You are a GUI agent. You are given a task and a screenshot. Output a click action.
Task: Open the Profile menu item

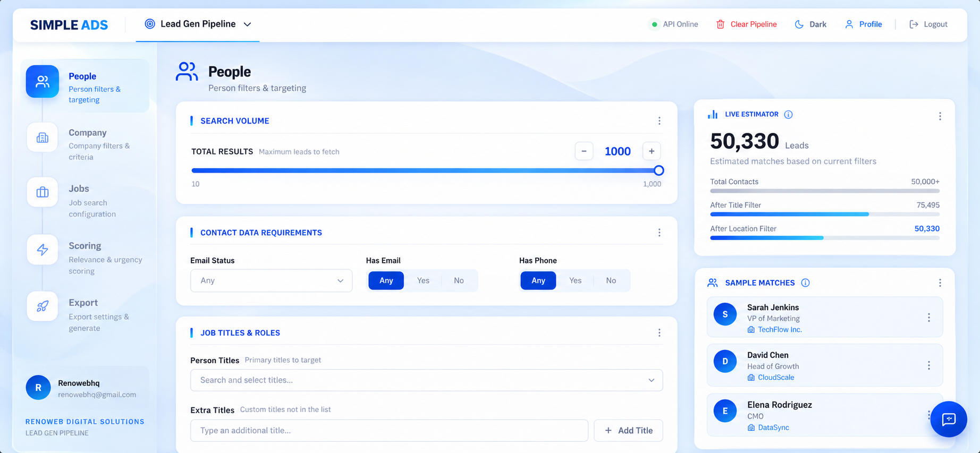click(x=863, y=24)
